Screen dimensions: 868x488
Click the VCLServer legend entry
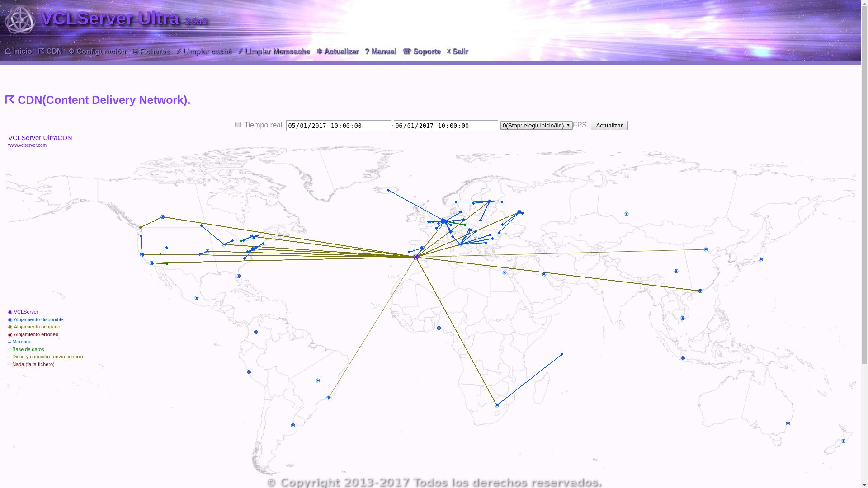click(x=23, y=312)
